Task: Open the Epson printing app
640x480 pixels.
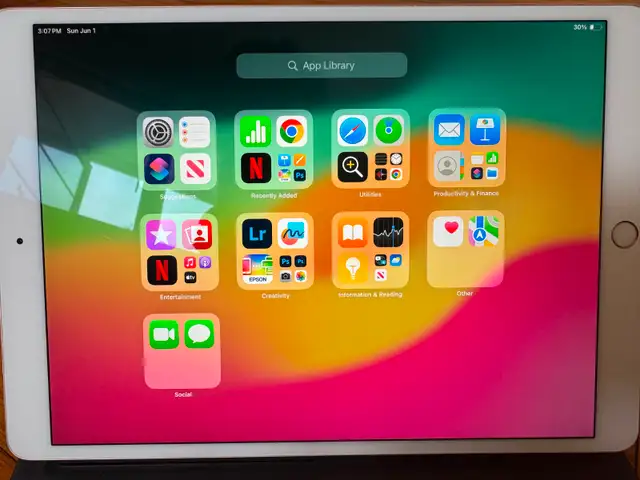Action: click(258, 269)
